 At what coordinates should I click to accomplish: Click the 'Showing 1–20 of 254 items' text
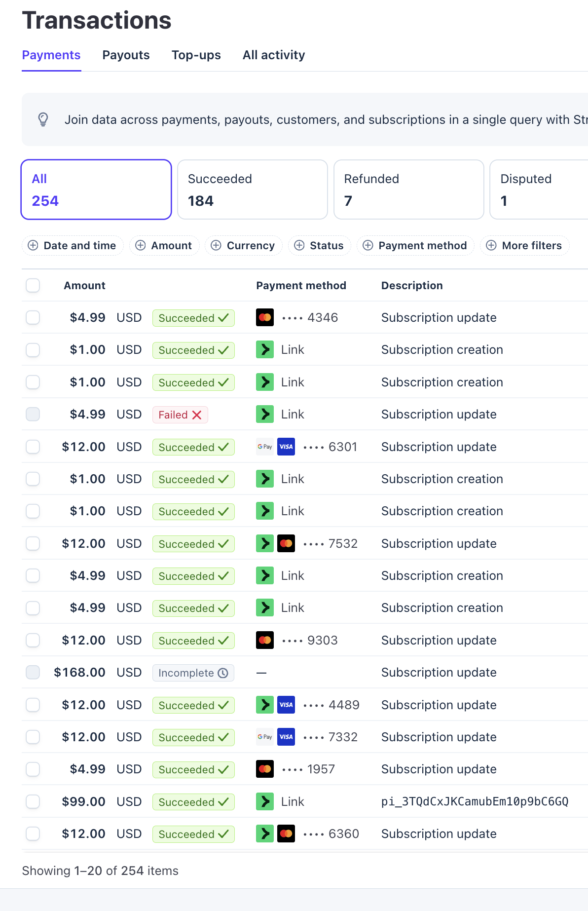click(100, 871)
